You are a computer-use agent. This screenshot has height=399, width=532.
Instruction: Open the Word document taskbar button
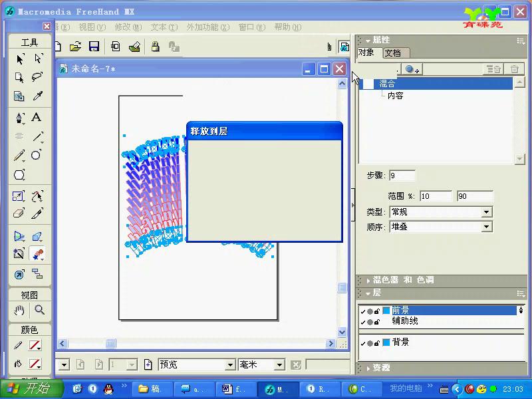[236, 389]
